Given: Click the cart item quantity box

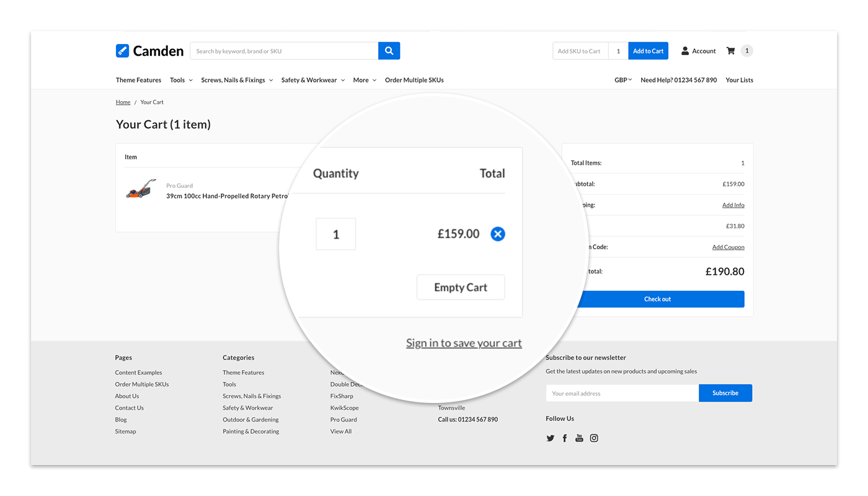Looking at the screenshot, I should click(x=336, y=234).
